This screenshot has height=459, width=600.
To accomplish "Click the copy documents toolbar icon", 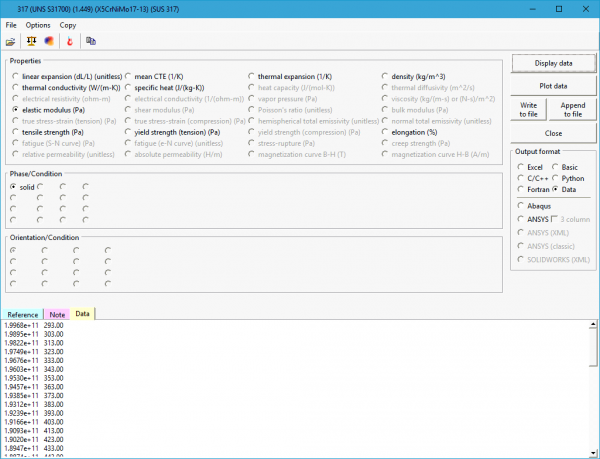I will (x=91, y=41).
